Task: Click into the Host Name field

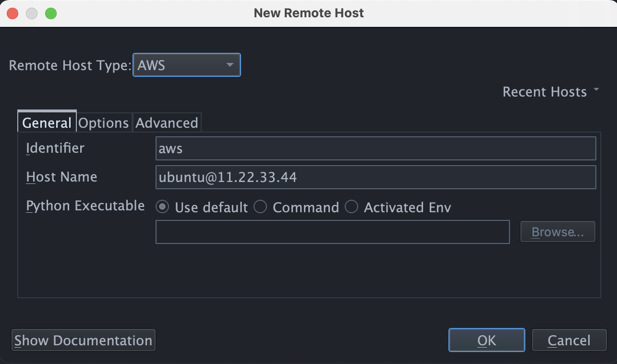Action: (x=375, y=177)
